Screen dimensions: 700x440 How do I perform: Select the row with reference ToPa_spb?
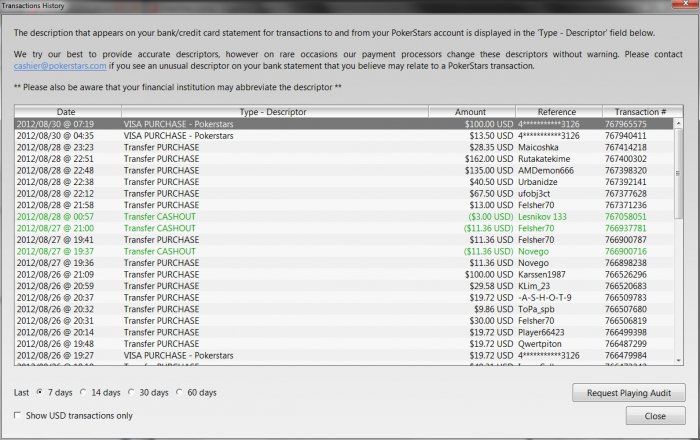tap(344, 309)
